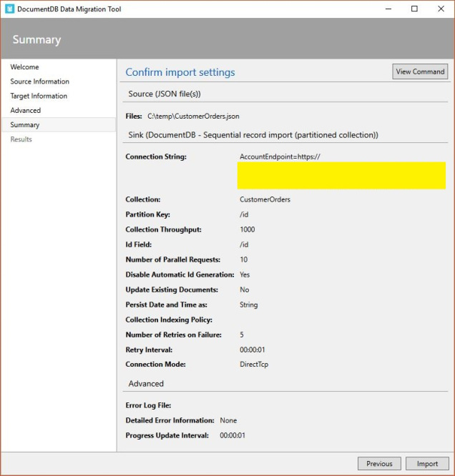455x476 pixels.
Task: Click the Source (JSON file(s)) section header
Action: click(x=165, y=94)
